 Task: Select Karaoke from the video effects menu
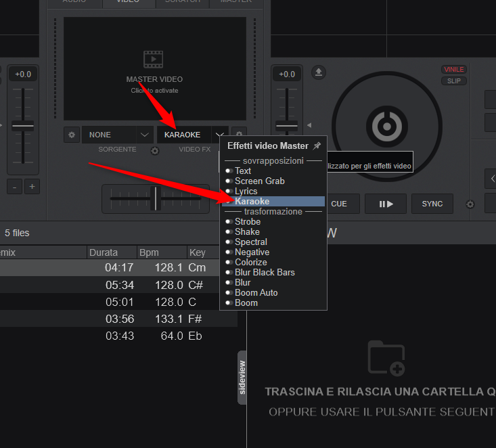tap(252, 202)
